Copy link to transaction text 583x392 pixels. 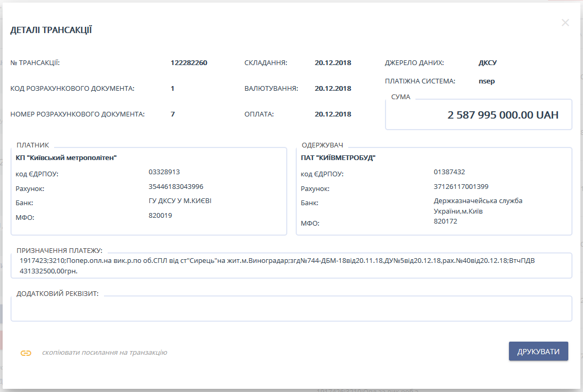105,353
